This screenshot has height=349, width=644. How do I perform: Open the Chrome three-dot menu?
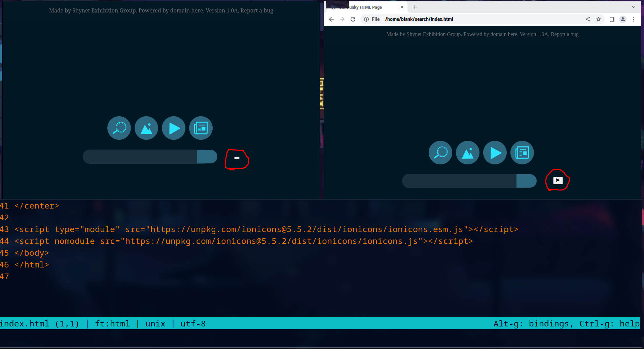point(634,19)
